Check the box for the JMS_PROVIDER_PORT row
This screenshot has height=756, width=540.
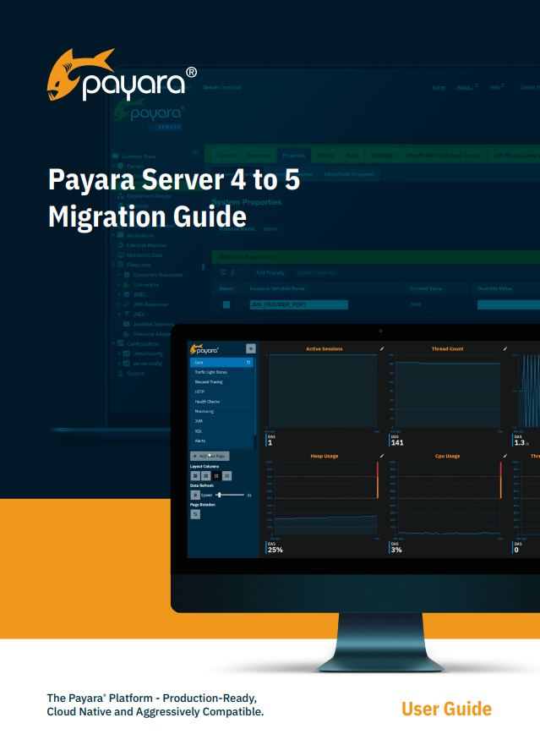(226, 304)
